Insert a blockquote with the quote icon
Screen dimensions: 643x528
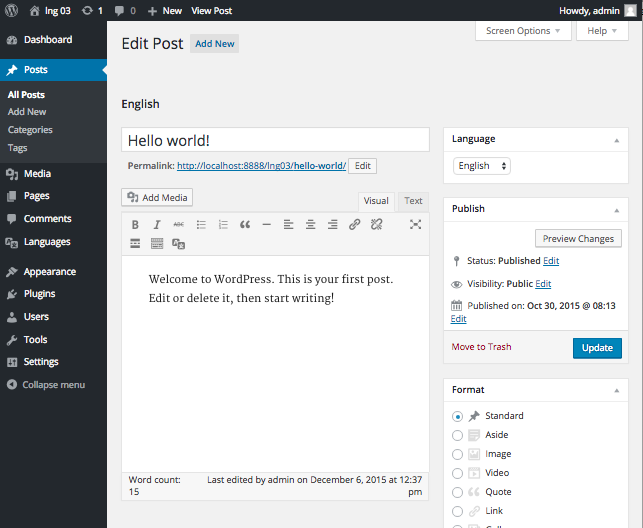[245, 225]
